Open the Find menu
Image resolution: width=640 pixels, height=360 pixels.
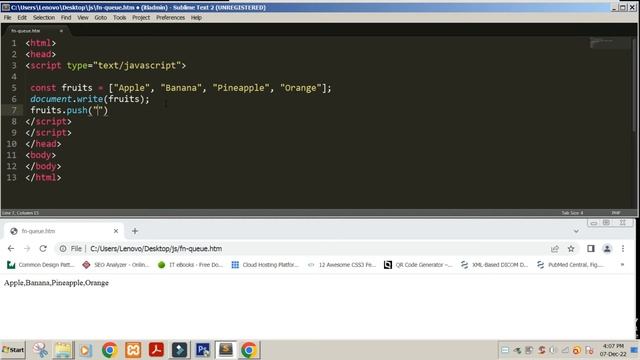coord(66,18)
